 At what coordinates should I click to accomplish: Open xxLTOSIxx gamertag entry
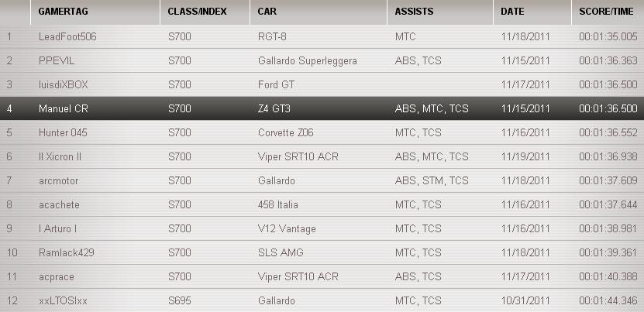[63, 300]
